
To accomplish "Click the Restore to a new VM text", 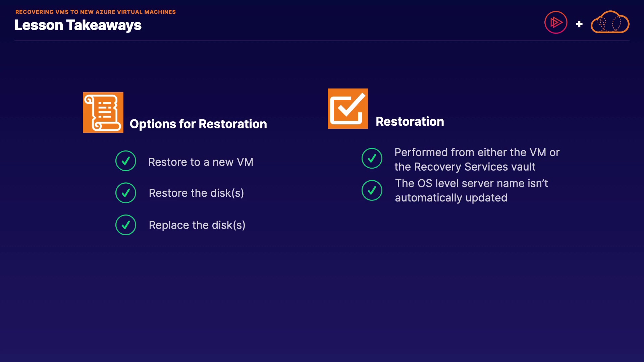I will [x=201, y=162].
